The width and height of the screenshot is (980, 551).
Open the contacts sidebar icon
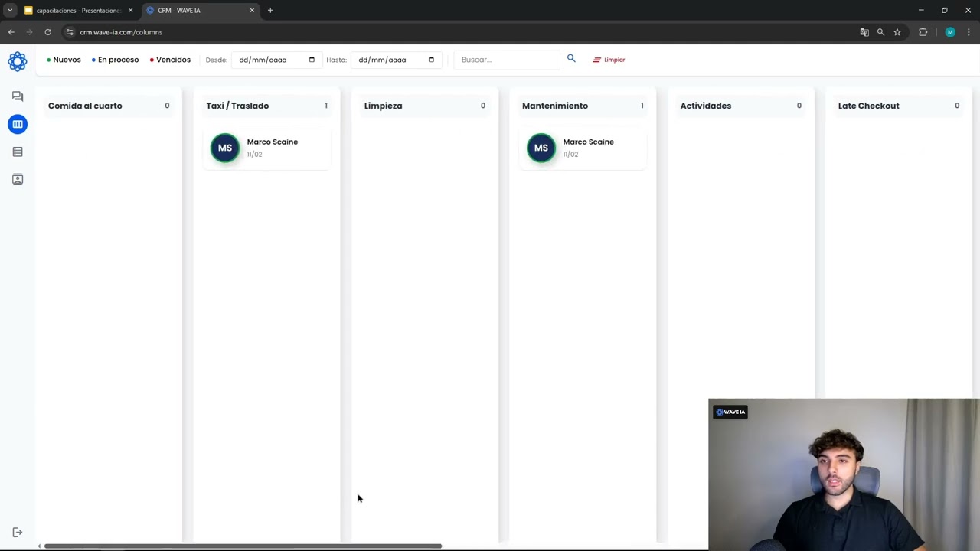click(x=18, y=179)
